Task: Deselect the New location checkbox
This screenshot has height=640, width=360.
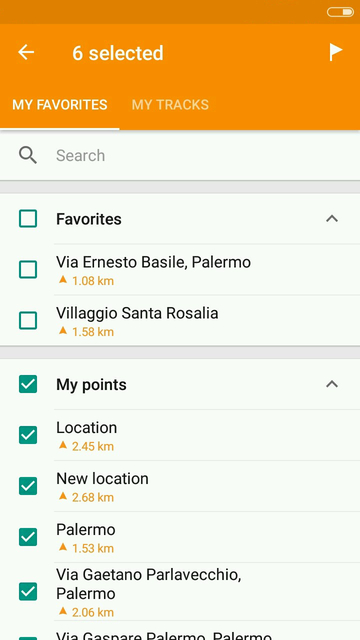Action: tap(28, 486)
